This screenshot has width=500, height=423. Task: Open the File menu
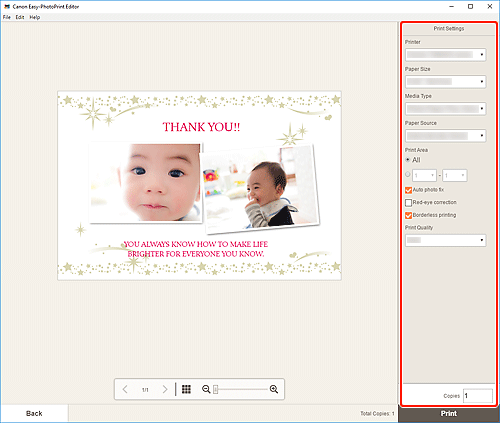[x=7, y=17]
